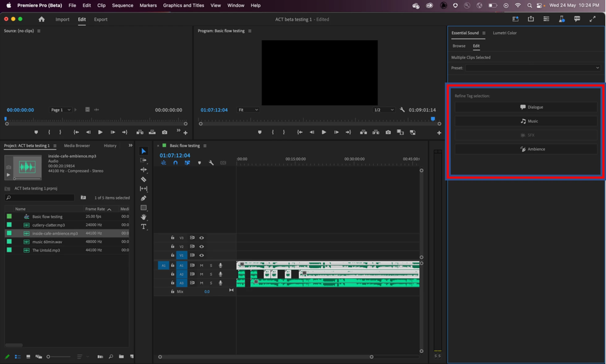Screen dimensions: 606x364
Task: Go to the Home screen icon
Action: (x=41, y=19)
